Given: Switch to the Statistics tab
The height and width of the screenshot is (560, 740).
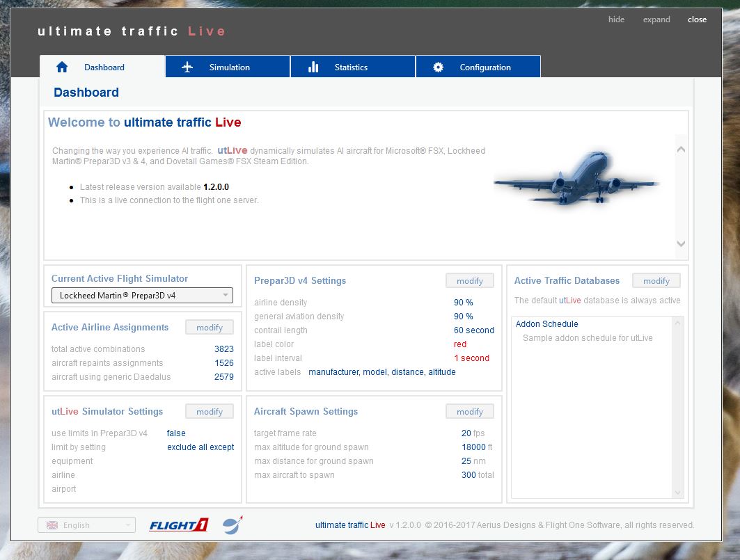Looking at the screenshot, I should [x=353, y=67].
